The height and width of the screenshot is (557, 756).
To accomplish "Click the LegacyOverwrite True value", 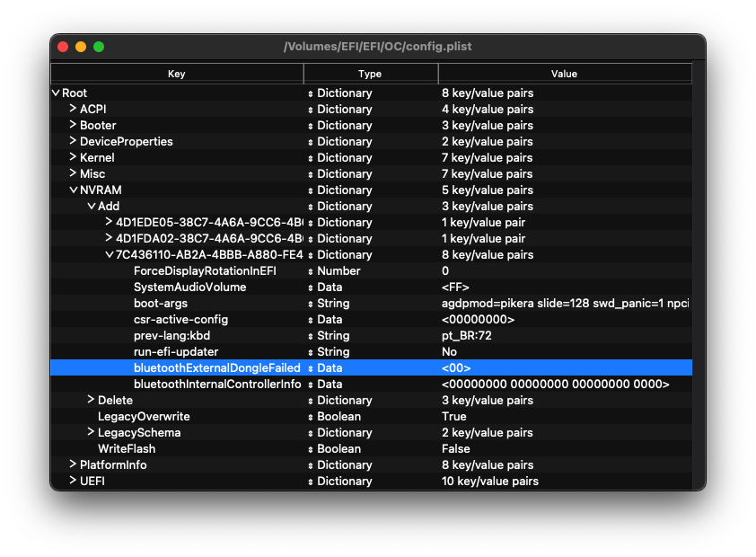I will 454,417.
